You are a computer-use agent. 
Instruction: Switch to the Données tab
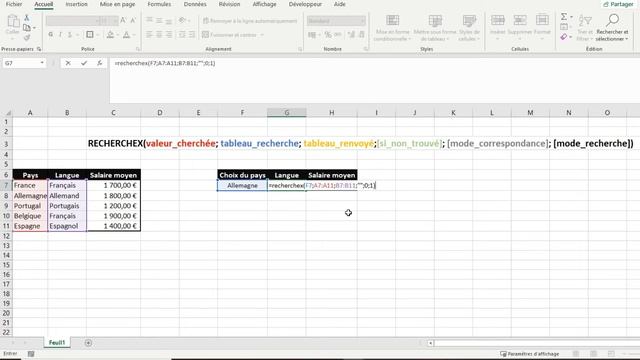point(195,4)
